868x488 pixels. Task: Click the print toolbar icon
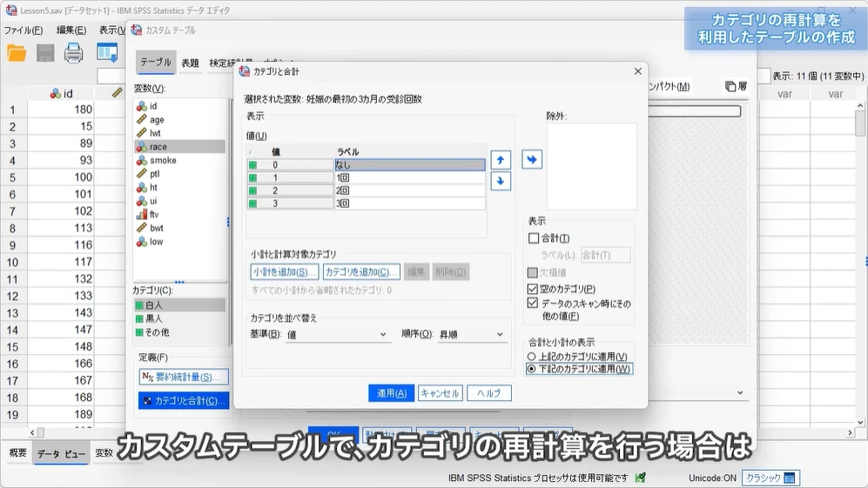(x=74, y=53)
